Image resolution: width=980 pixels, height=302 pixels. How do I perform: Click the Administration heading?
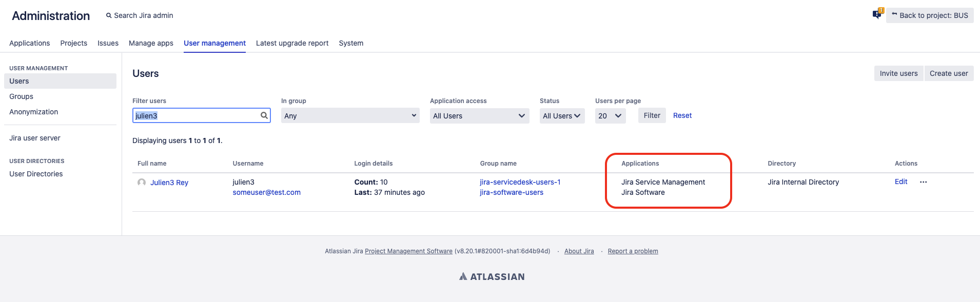(51, 16)
